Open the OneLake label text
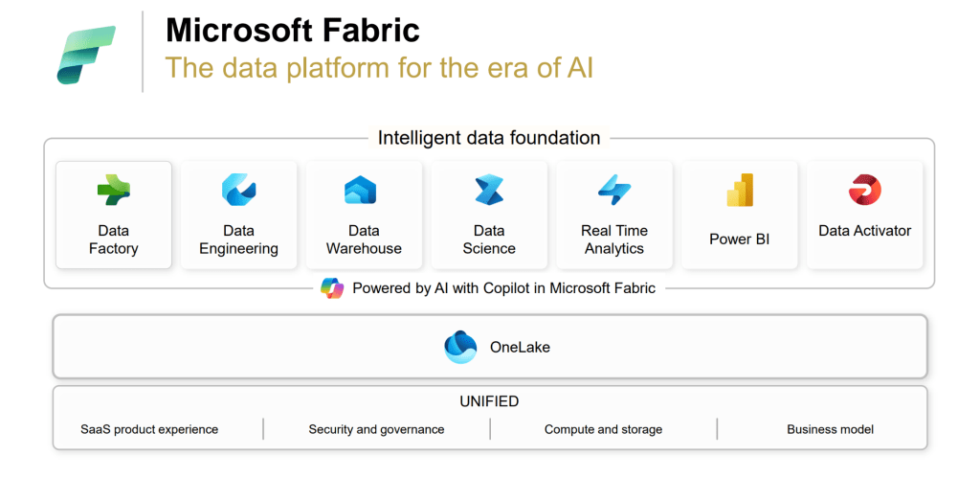980x478 pixels. tap(518, 347)
